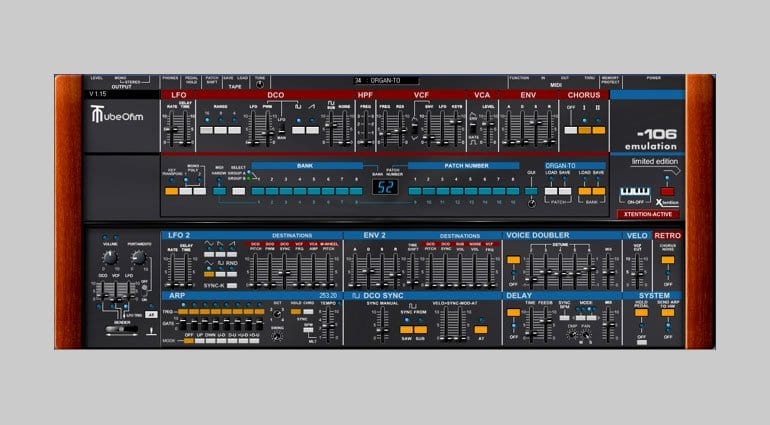Viewport: 770px width, 425px height.
Task: Select the DCO Range 16 button
Action: coord(207,130)
